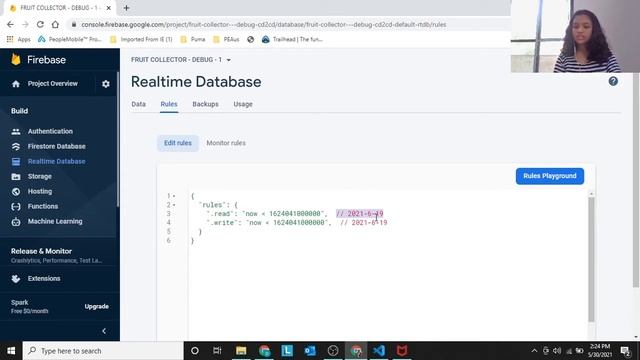640x360 pixels.
Task: Reload the page with refresh icon
Action: coord(40,24)
